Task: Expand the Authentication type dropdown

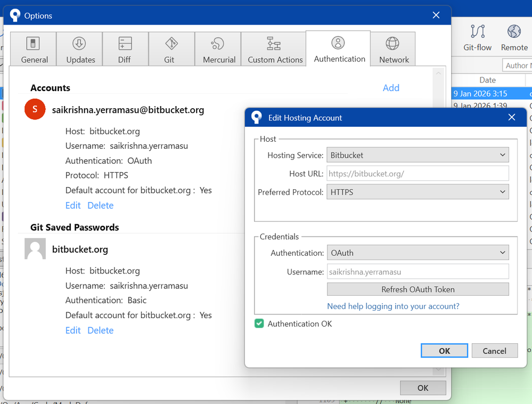Action: tap(417, 253)
